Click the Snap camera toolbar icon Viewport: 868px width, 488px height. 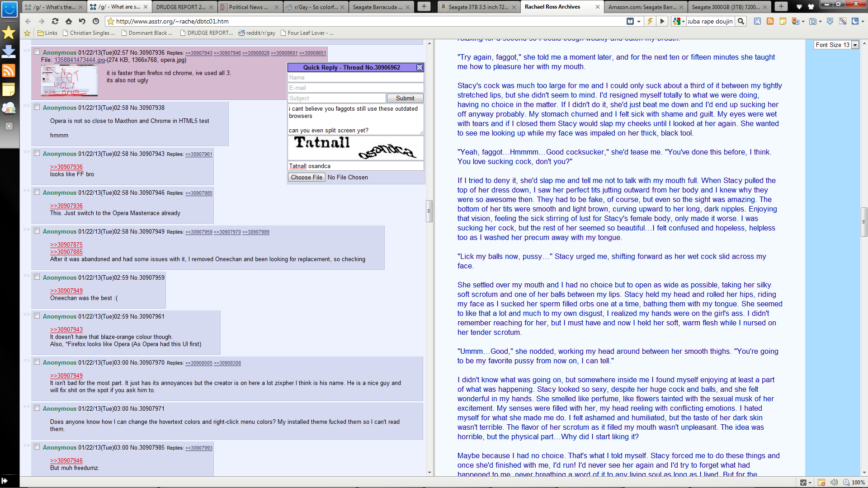coord(813,21)
